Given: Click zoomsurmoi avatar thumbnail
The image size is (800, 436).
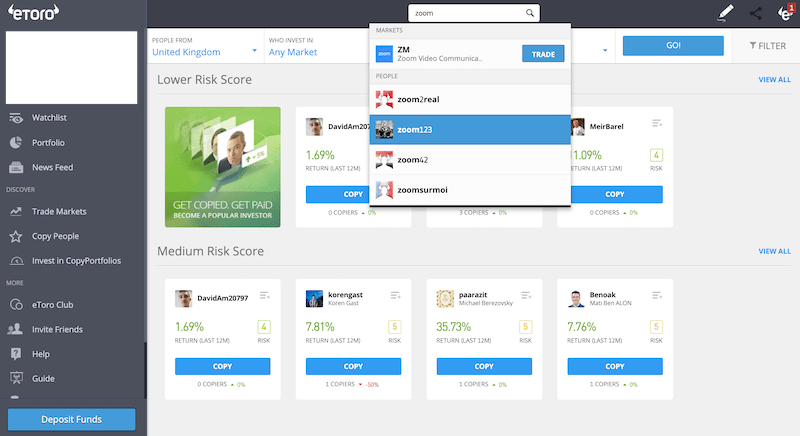Looking at the screenshot, I should [384, 190].
